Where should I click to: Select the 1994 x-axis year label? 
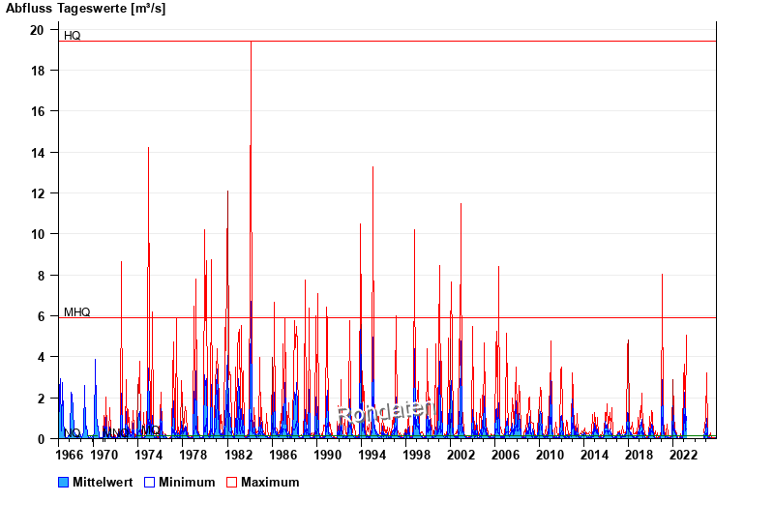[x=372, y=455]
